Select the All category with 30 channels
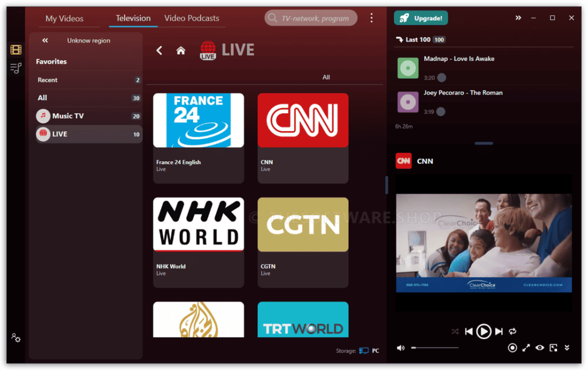Screen dimensions: 588x370 (89, 98)
